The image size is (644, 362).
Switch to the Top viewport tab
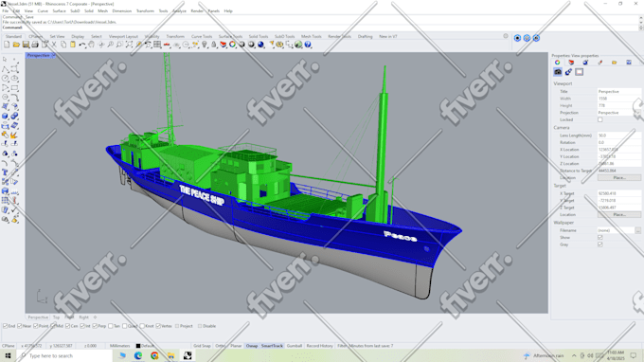[56, 317]
